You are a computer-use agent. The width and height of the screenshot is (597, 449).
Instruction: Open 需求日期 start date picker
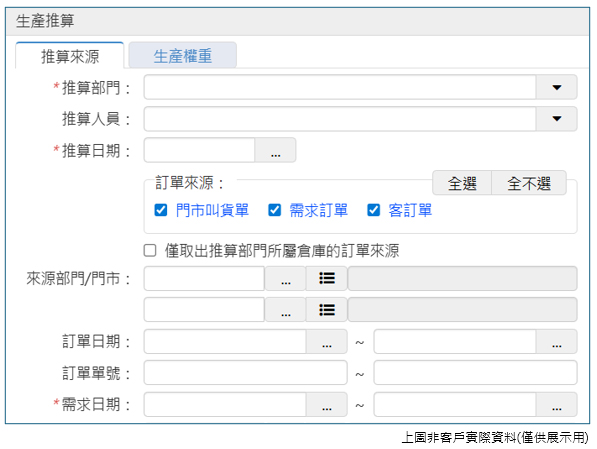[x=327, y=404]
